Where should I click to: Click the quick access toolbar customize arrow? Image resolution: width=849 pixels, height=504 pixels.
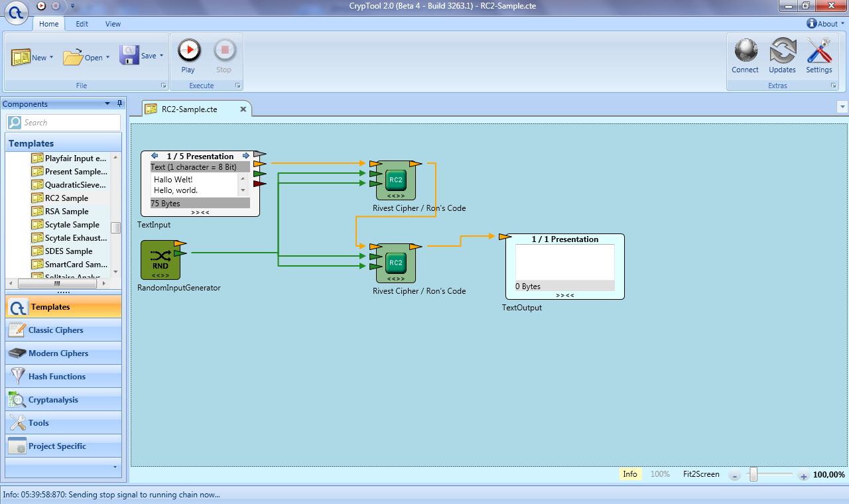(72, 6)
